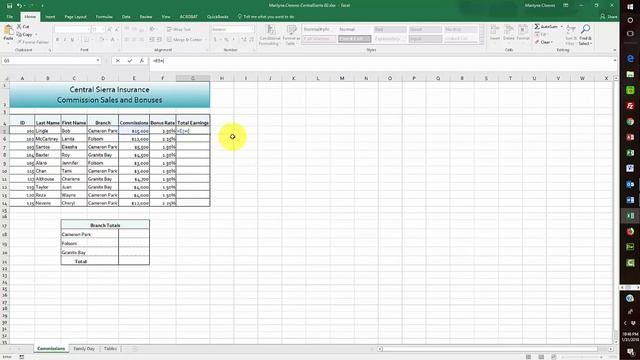
Task: Open Conditional Formatting menu
Action: pos(269,35)
